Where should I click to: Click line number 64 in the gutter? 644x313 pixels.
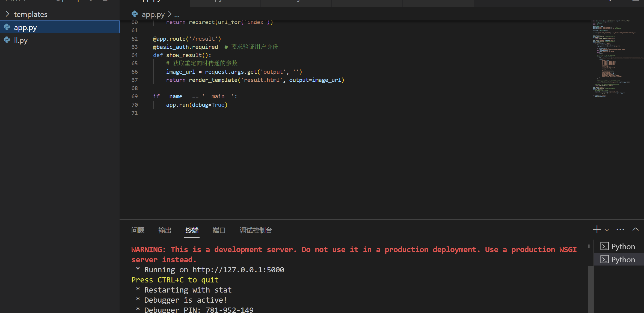(x=135, y=55)
